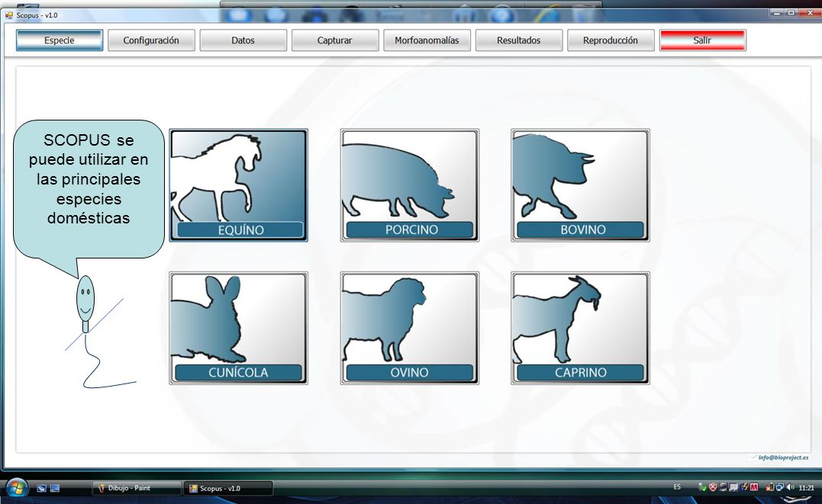Click the red Salir button to exit

coord(702,40)
